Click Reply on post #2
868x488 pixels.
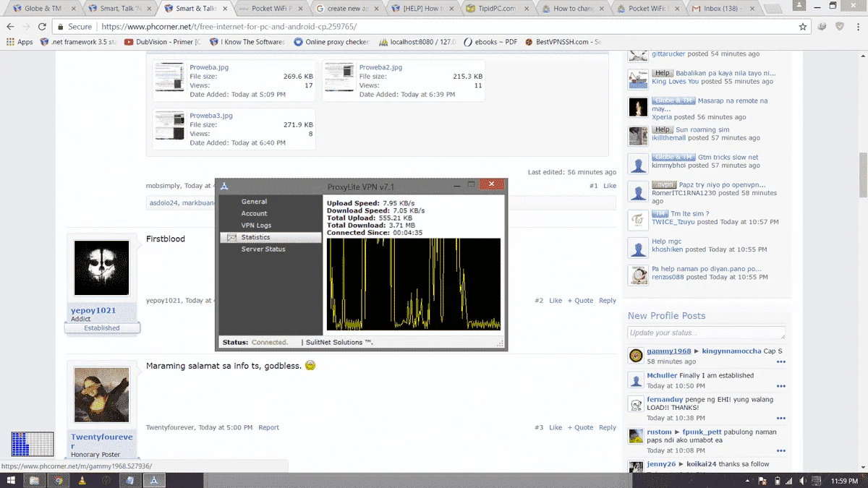pyautogui.click(x=608, y=301)
